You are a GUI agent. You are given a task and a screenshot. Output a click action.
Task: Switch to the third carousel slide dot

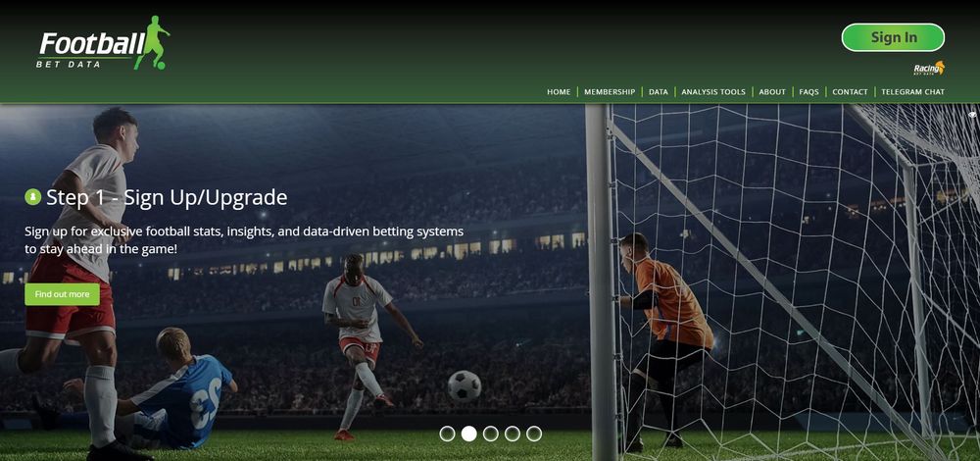coord(491,434)
